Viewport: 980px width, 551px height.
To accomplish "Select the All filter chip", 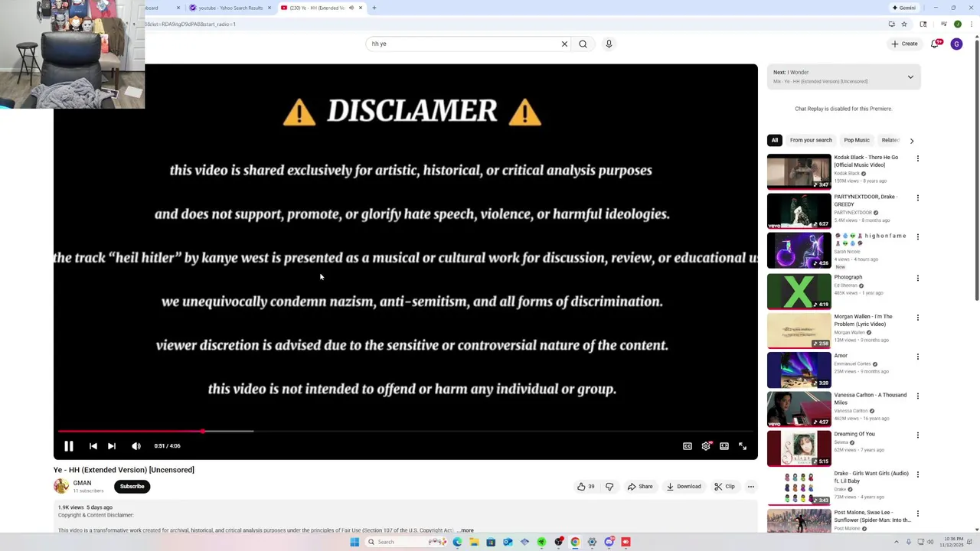I will coord(775,140).
